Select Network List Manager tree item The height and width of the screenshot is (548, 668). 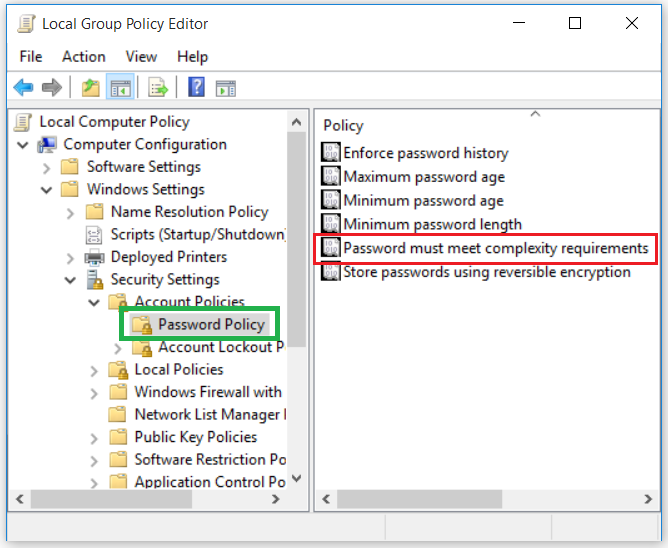click(x=210, y=415)
